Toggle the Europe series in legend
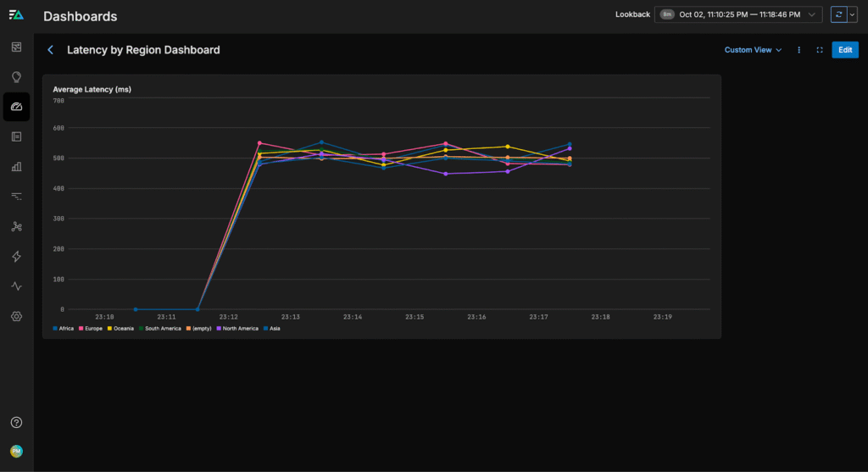The height and width of the screenshot is (472, 868). 93,328
